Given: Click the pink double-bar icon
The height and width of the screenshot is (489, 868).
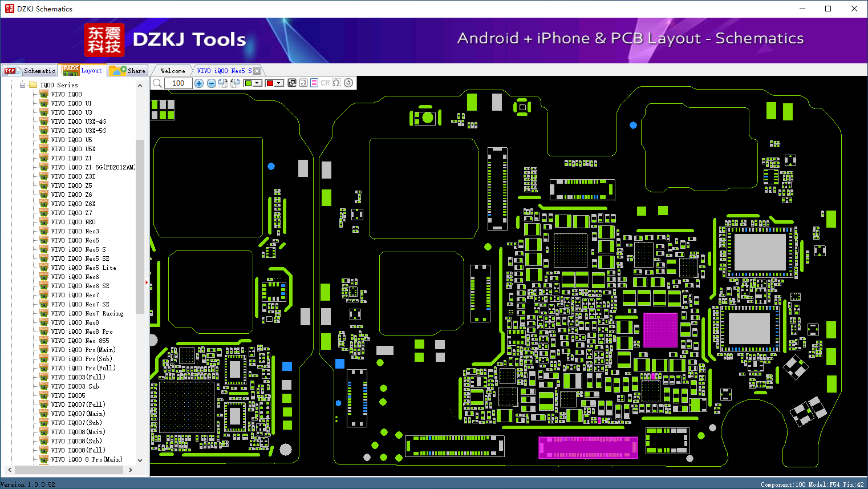Looking at the screenshot, I should [x=314, y=83].
